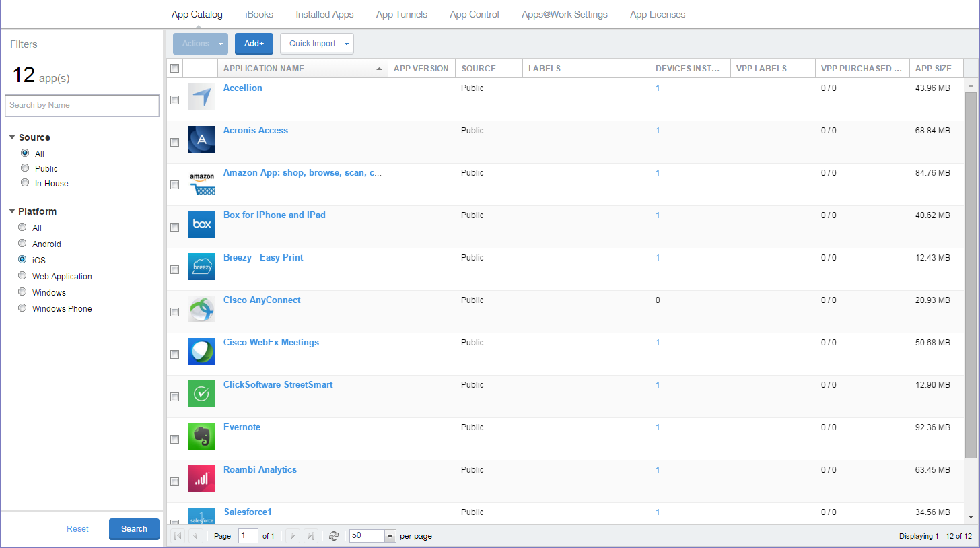Open the App Licenses tab
Screen dimensions: 980x548
click(658, 14)
